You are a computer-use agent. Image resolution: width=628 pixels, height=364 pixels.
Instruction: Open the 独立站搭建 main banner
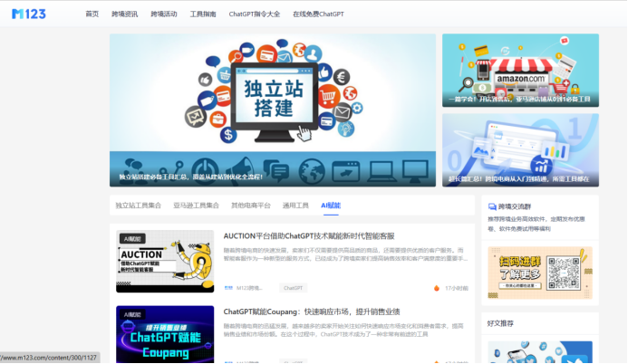pos(273,110)
